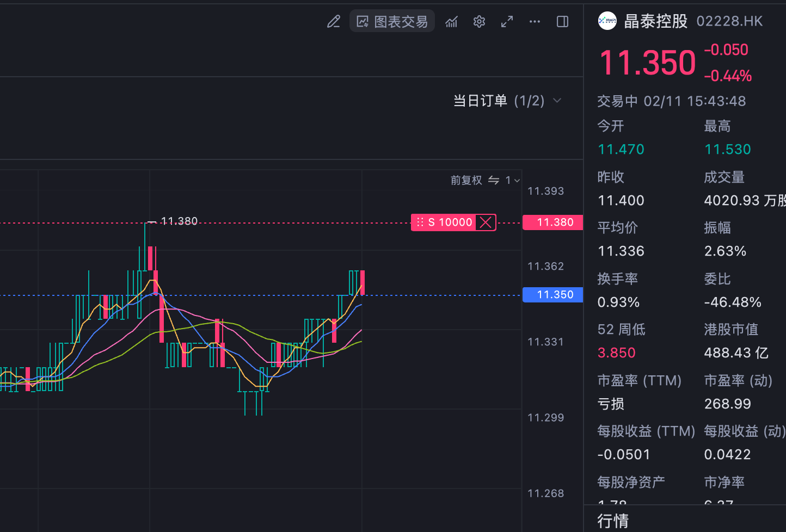Toggle the 前复权 adjustment setting
The height and width of the screenshot is (532, 786).
click(466, 180)
